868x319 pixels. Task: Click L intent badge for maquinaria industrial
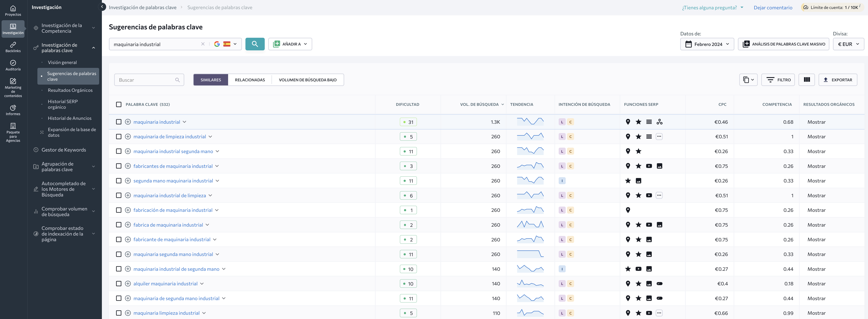[562, 122]
